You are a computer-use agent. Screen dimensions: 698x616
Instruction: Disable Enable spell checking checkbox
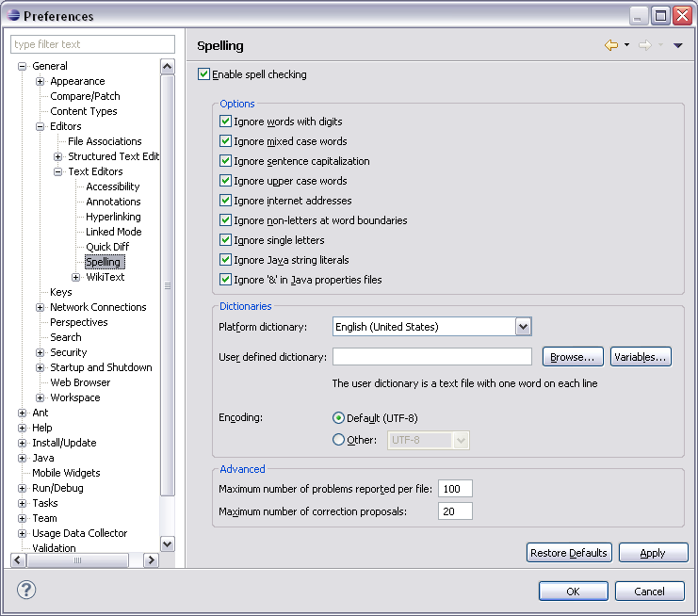pos(204,74)
